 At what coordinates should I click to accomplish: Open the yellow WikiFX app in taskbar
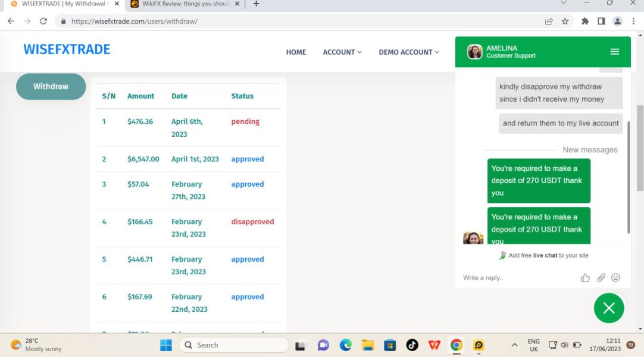[x=479, y=346]
